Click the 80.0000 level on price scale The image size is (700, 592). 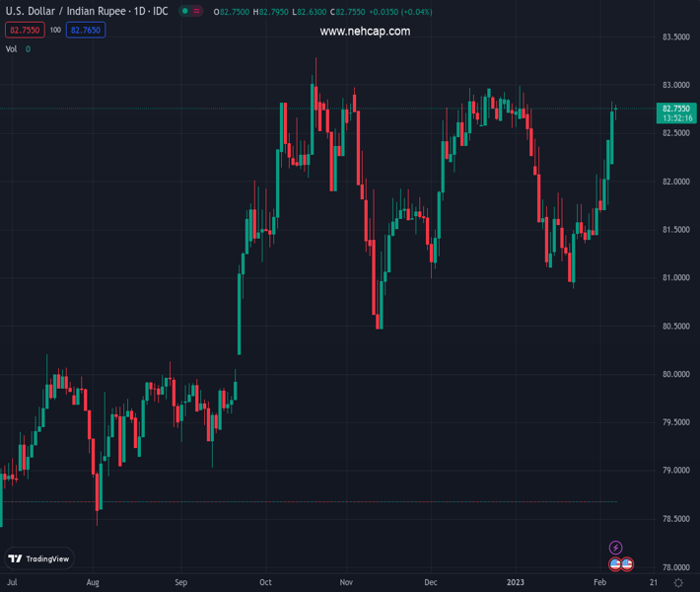(x=675, y=375)
